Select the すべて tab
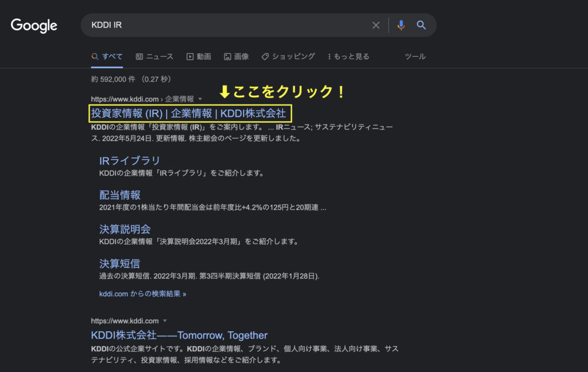This screenshot has width=588, height=372. (x=107, y=56)
